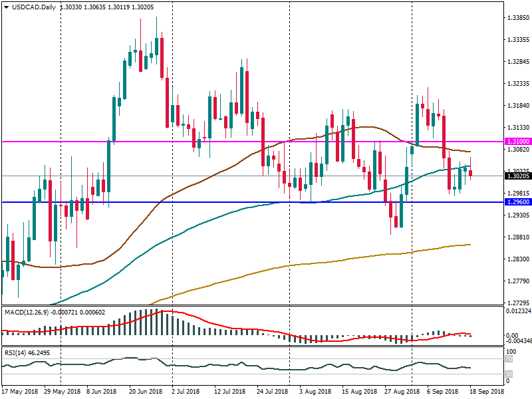This screenshot has height=399, width=532.
Task: Click the 1.27295 price scale value
Action: click(516, 303)
